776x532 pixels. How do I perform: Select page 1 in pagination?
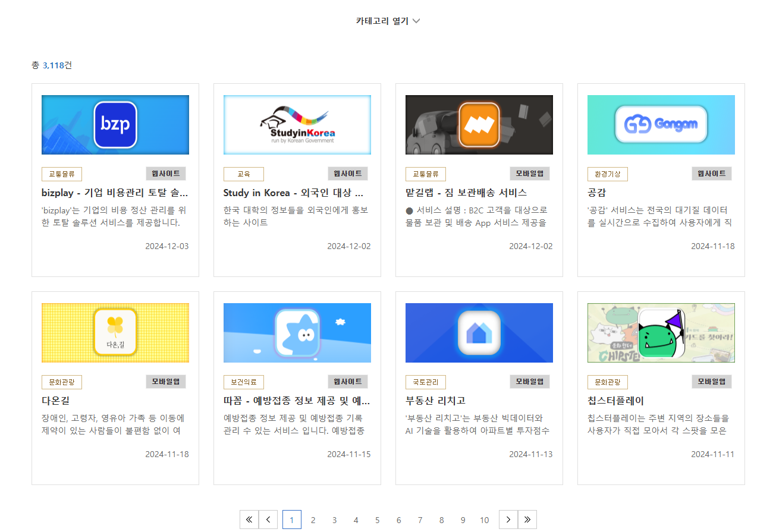292,520
